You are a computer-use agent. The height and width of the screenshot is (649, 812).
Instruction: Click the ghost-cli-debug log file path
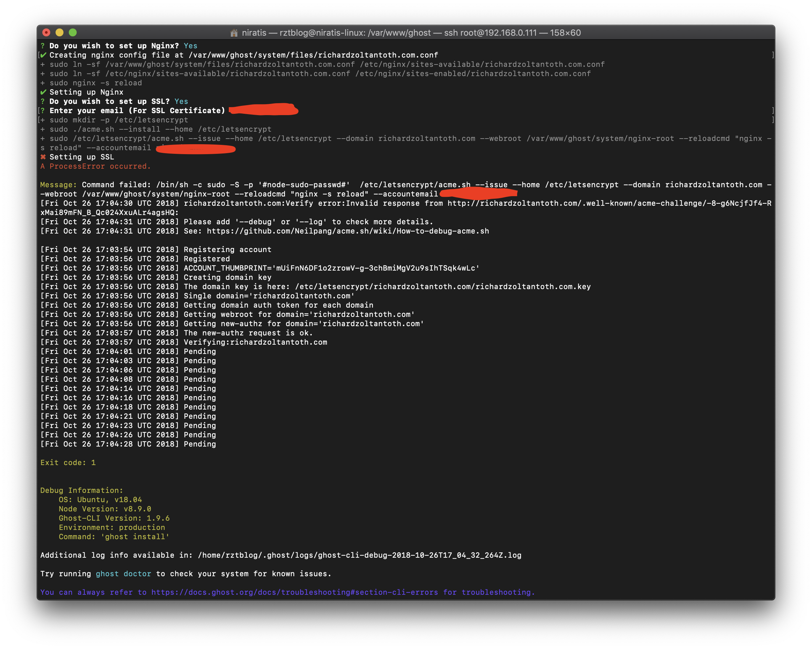(360, 555)
